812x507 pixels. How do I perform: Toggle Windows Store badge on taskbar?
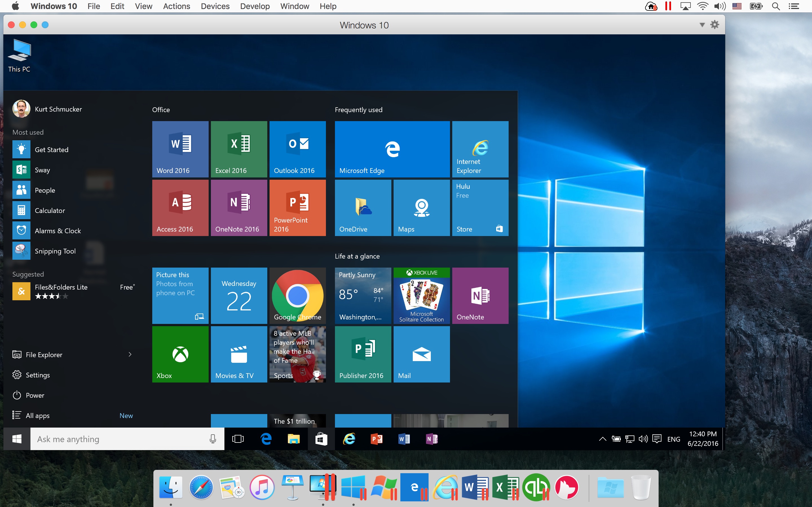click(x=320, y=439)
